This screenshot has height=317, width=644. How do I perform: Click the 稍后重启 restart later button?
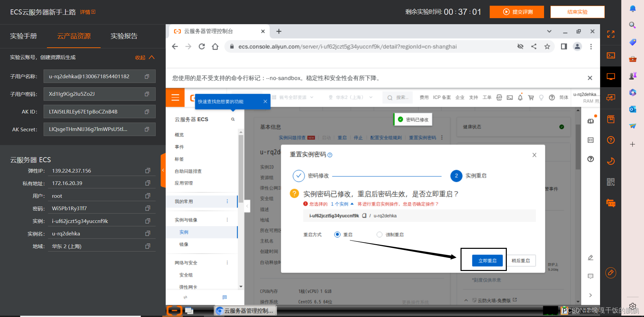521,261
